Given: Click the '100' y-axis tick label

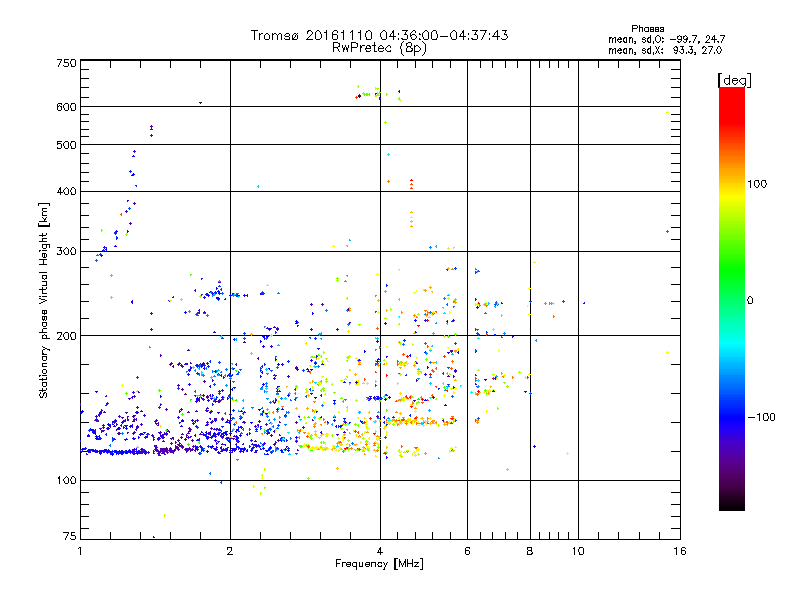Looking at the screenshot, I should (x=67, y=481).
